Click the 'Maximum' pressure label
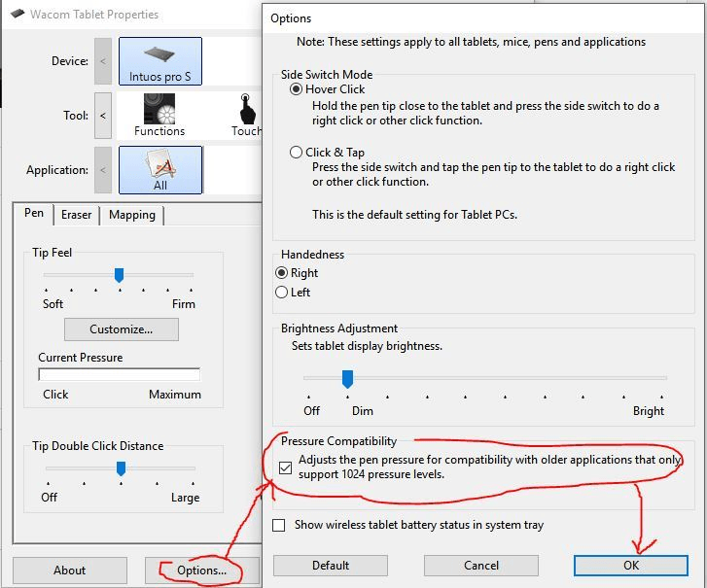Image resolution: width=707 pixels, height=588 pixels. [175, 395]
